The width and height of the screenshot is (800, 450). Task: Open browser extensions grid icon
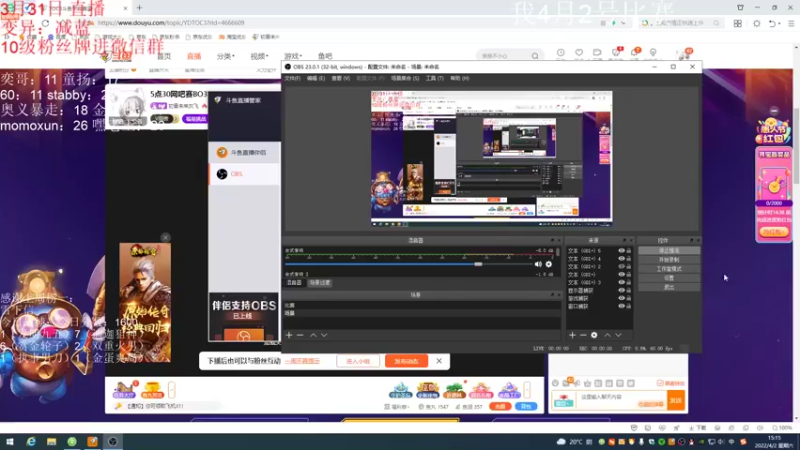coord(738,23)
